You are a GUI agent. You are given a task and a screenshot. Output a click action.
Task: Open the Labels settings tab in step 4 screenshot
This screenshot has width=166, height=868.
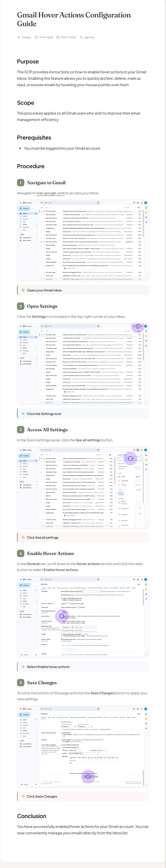pos(49,588)
